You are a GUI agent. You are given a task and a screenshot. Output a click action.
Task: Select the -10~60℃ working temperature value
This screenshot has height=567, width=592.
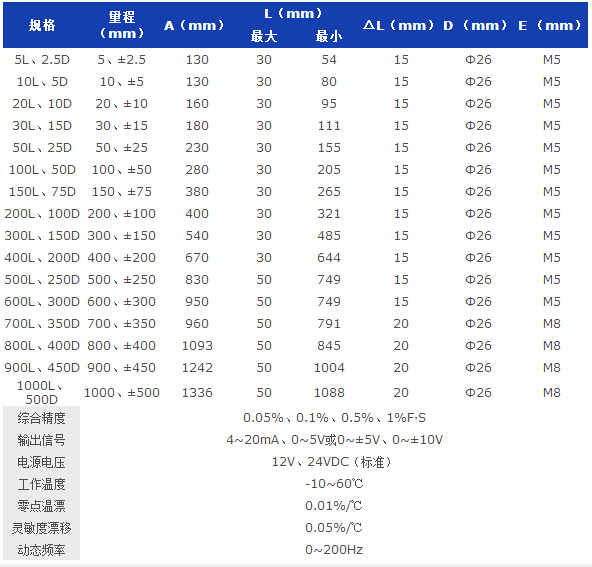[x=334, y=484]
